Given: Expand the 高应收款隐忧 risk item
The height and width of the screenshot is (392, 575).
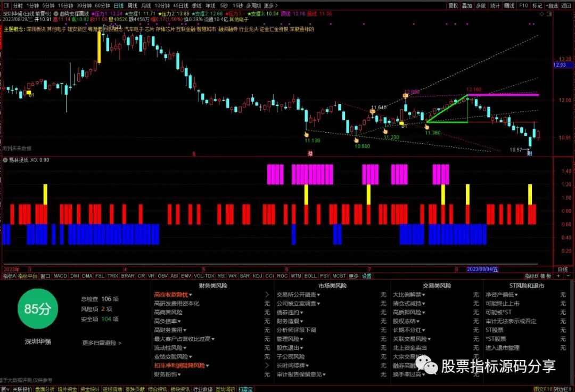Looking at the screenshot, I should coord(173,295).
